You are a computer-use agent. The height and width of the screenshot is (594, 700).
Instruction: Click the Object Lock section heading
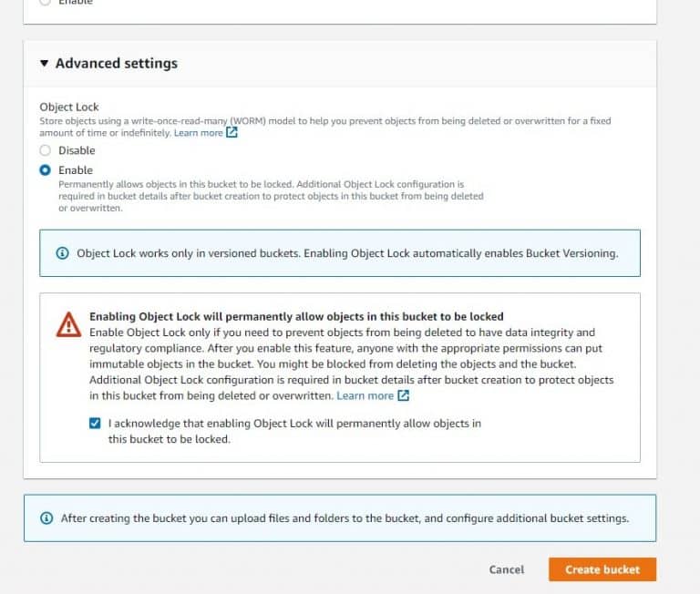pos(69,107)
